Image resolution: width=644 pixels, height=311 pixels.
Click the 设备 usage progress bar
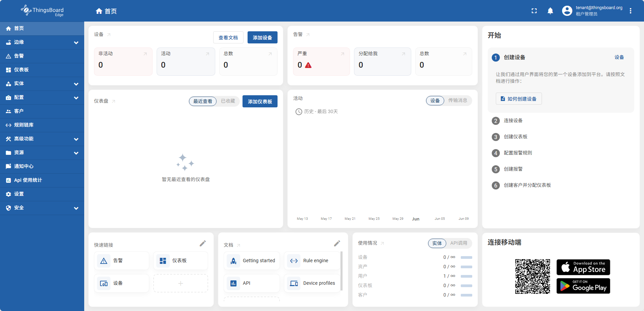[466, 257]
